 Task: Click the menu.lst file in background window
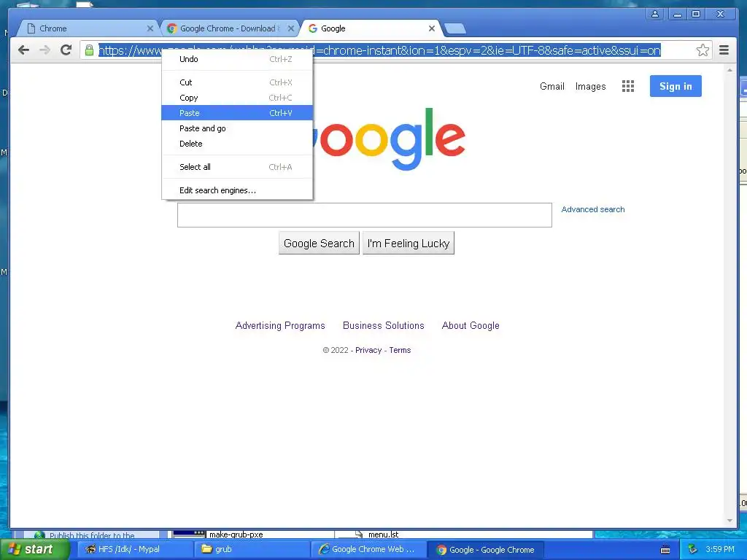coord(384,534)
